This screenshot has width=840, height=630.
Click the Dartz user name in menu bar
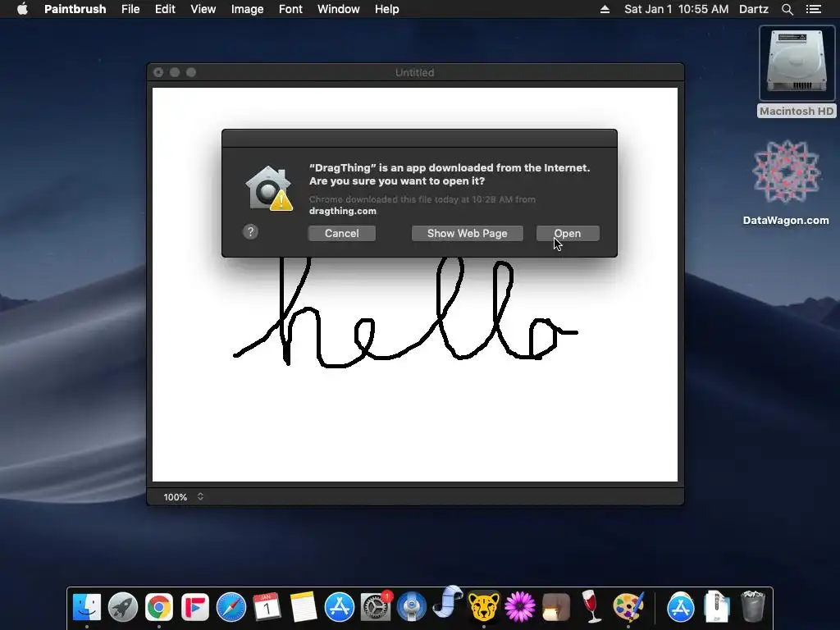coord(753,9)
